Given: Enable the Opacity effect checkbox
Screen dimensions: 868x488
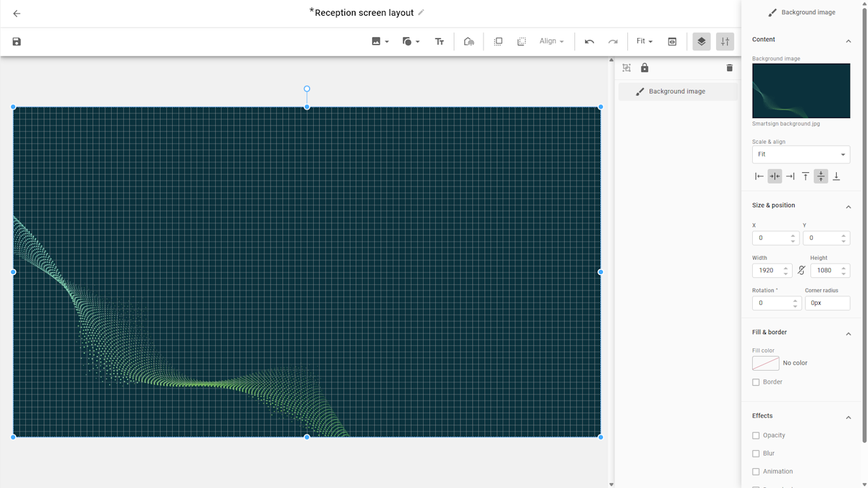Looking at the screenshot, I should 756,436.
